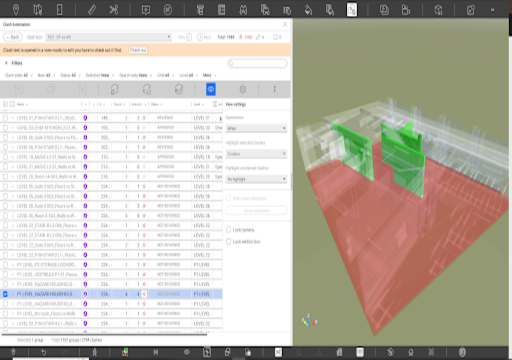Click the blue eye View settings icon
Image resolution: width=512 pixels, height=360 pixels.
211,89
